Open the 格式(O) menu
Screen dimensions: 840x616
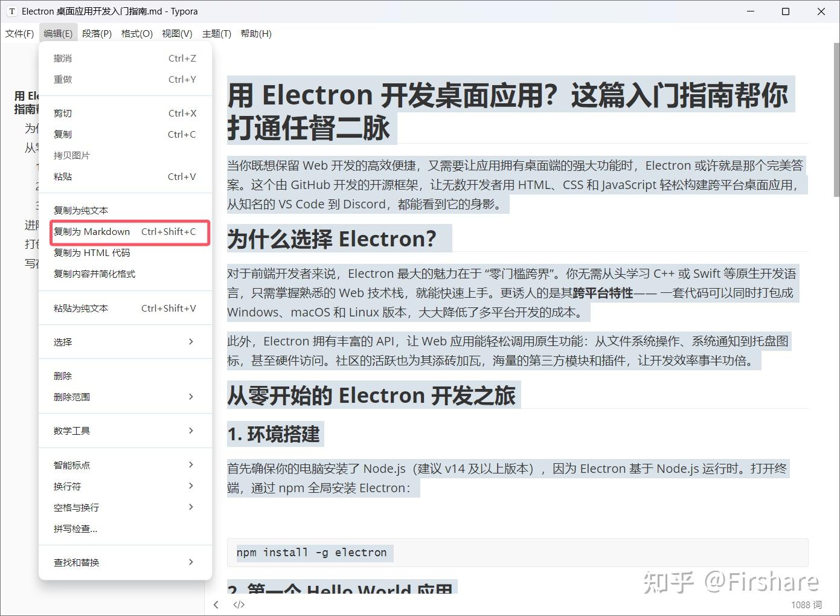[x=137, y=34]
